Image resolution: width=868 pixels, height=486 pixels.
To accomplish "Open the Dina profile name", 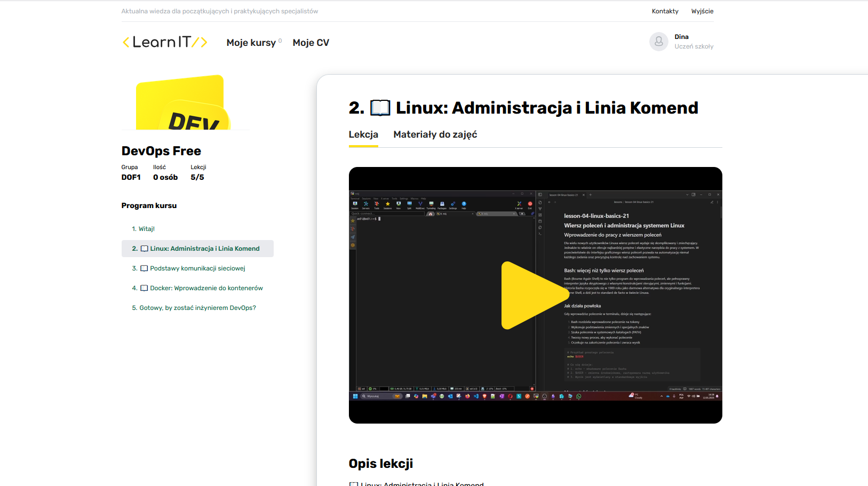I will point(681,37).
